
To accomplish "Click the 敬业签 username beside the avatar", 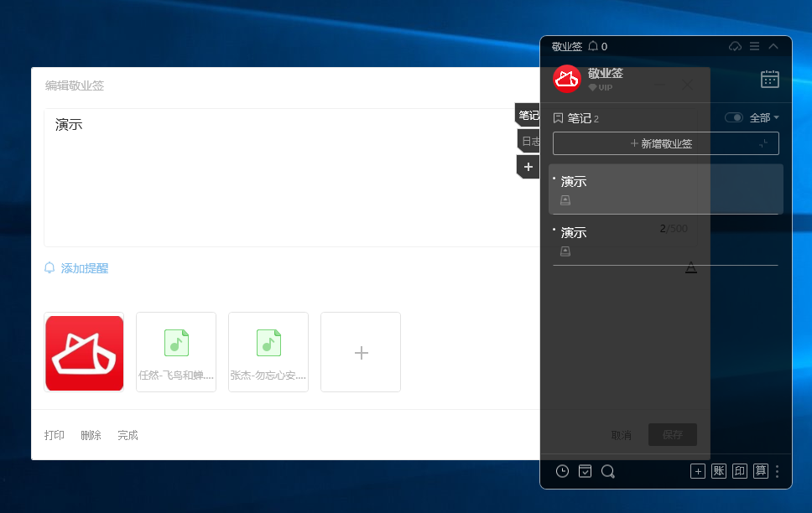I will point(606,74).
